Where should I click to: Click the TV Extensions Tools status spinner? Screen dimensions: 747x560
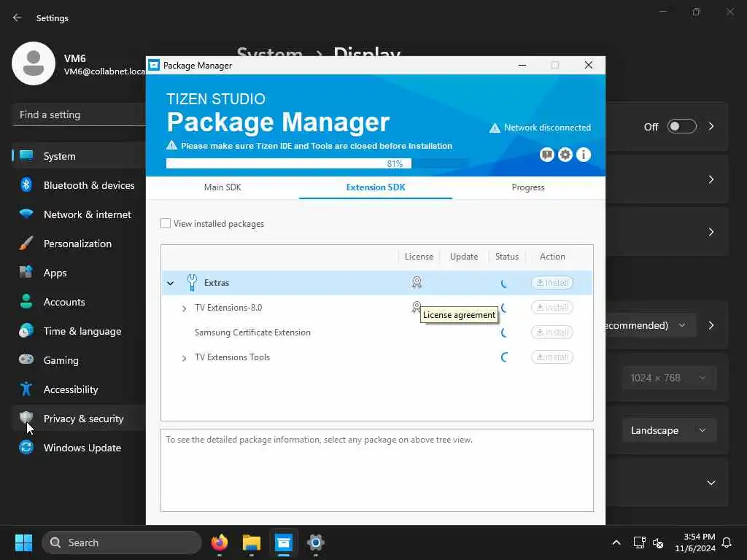504,357
